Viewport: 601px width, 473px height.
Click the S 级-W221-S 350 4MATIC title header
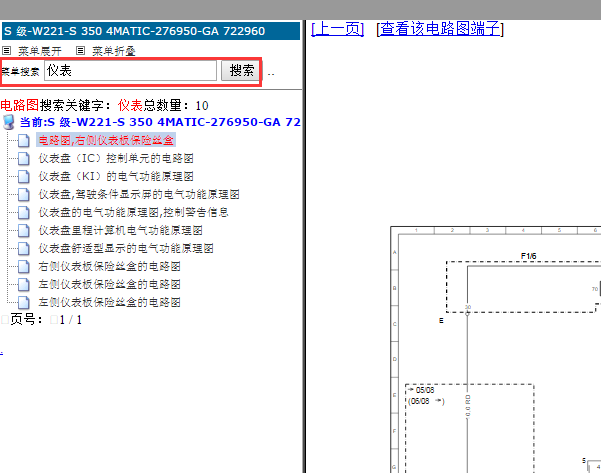tap(151, 31)
